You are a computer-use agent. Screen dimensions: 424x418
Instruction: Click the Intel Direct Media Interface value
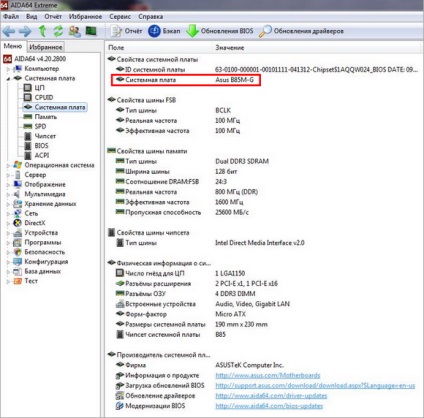260,243
